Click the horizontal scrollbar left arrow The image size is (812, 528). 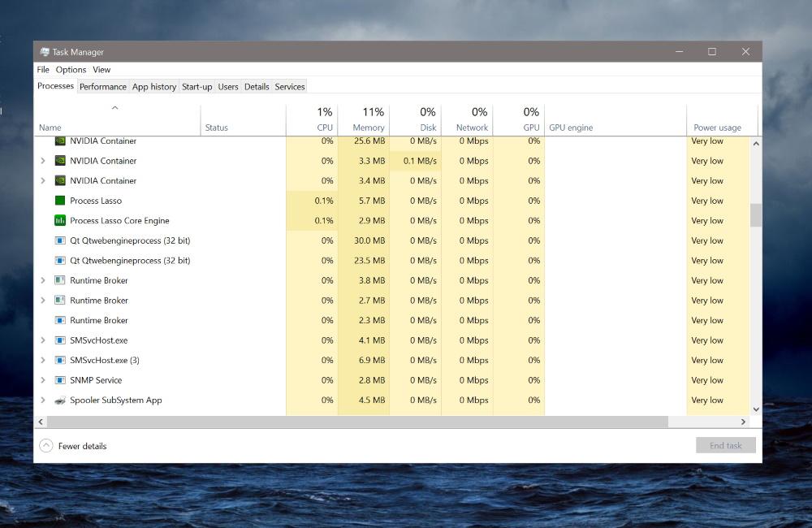41,422
